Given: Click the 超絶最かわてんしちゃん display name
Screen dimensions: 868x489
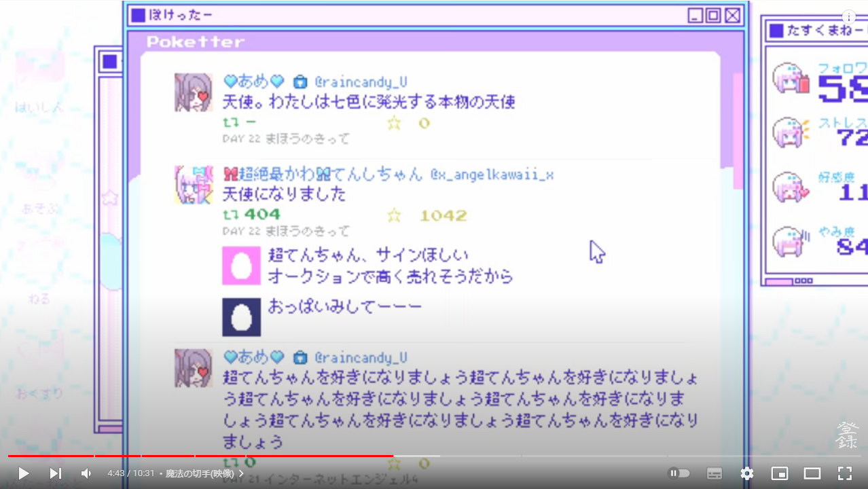Looking at the screenshot, I should click(x=323, y=175).
